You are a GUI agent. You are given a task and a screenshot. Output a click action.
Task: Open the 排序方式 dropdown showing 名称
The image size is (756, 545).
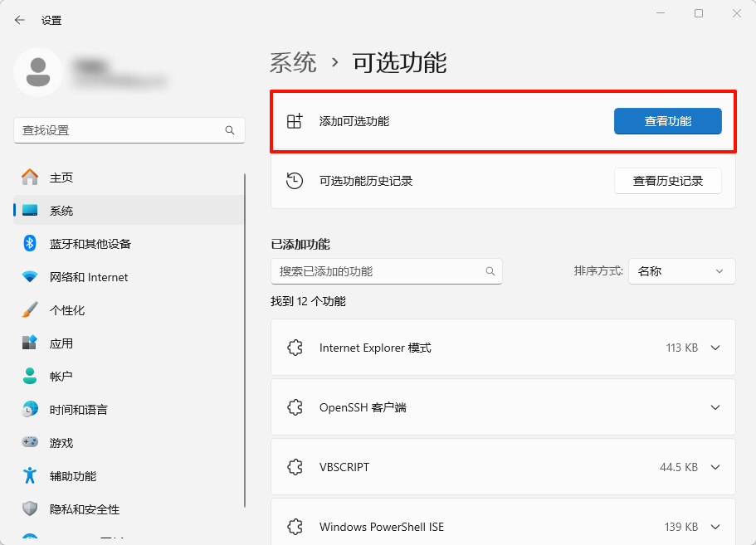pos(681,271)
